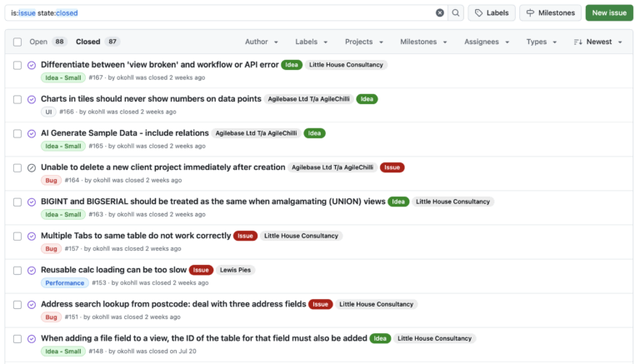Switch to the Open issues tab
Image resolution: width=640 pixels, height=364 pixels.
coord(47,42)
